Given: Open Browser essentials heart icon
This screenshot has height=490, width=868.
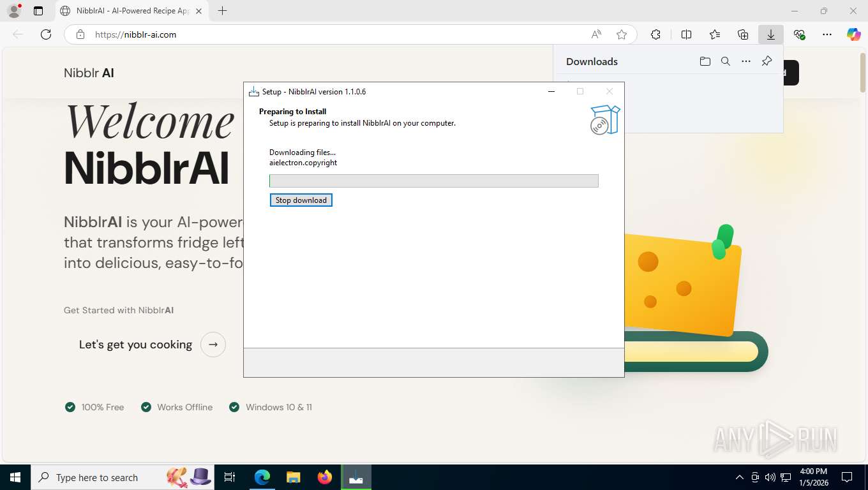Looking at the screenshot, I should coord(799,34).
